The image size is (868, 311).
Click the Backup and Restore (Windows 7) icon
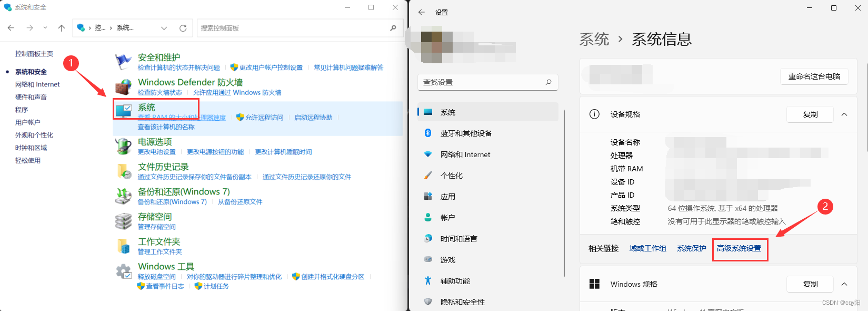(x=123, y=196)
